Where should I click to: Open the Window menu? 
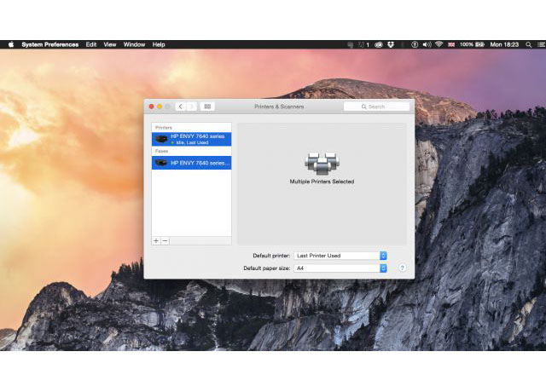pyautogui.click(x=134, y=44)
